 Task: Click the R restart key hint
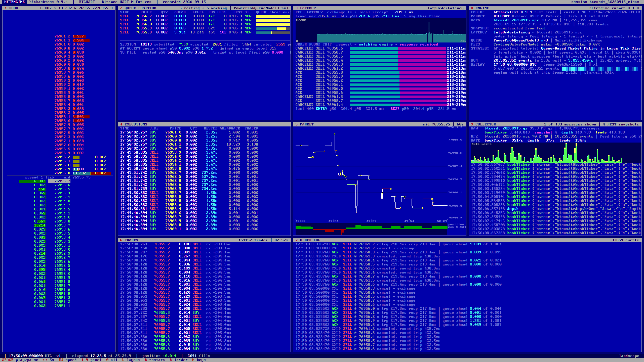pyautogui.click(x=155, y=360)
